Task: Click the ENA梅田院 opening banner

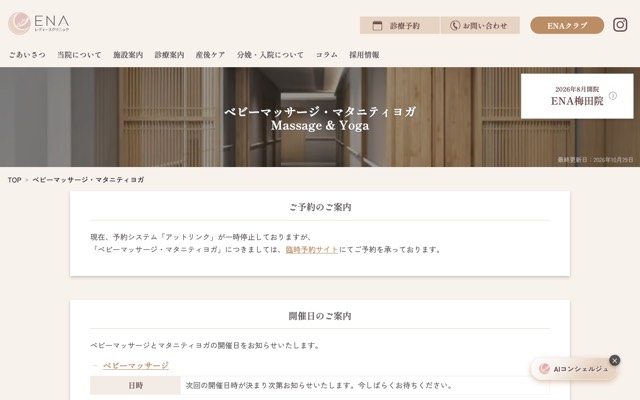Action: [577, 96]
